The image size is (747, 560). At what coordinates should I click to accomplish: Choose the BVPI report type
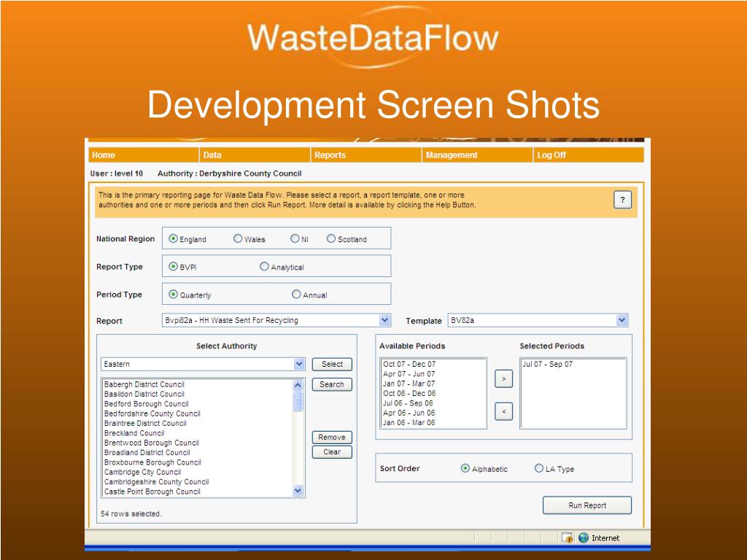[x=174, y=267]
